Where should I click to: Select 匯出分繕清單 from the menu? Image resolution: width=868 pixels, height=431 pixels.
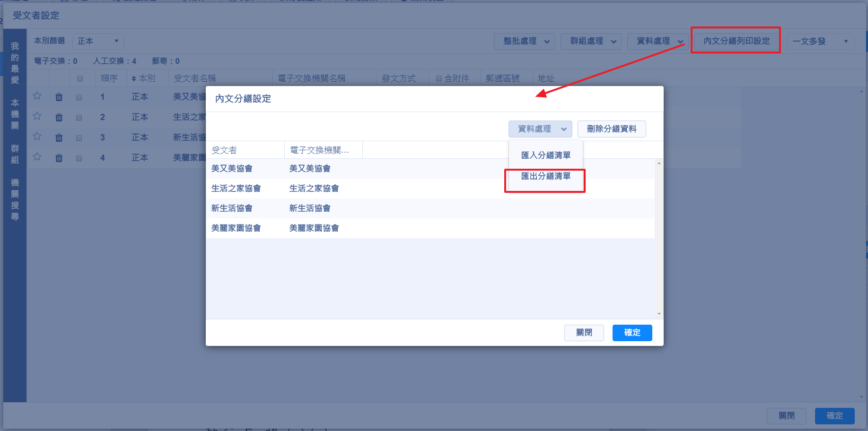tap(545, 176)
